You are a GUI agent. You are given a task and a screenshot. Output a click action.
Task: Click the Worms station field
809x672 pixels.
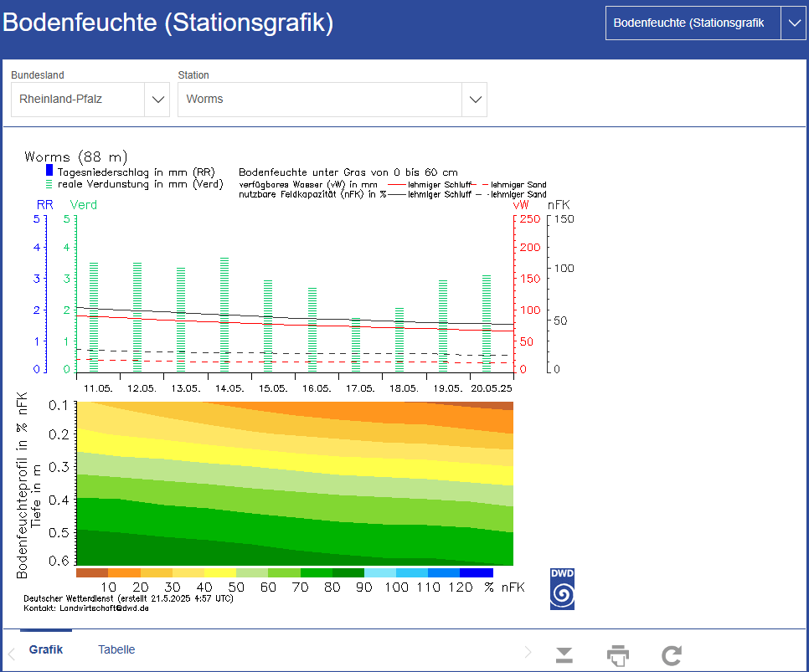coord(320,100)
